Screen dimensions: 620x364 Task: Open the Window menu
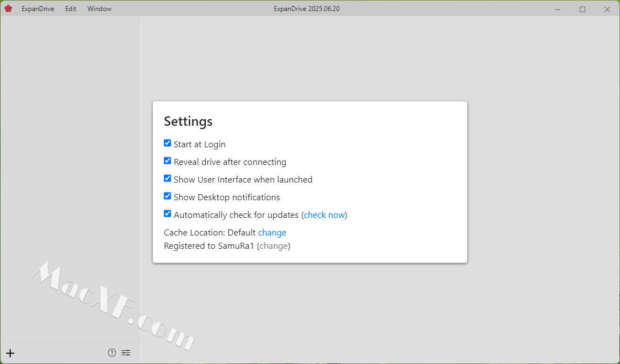coord(99,9)
